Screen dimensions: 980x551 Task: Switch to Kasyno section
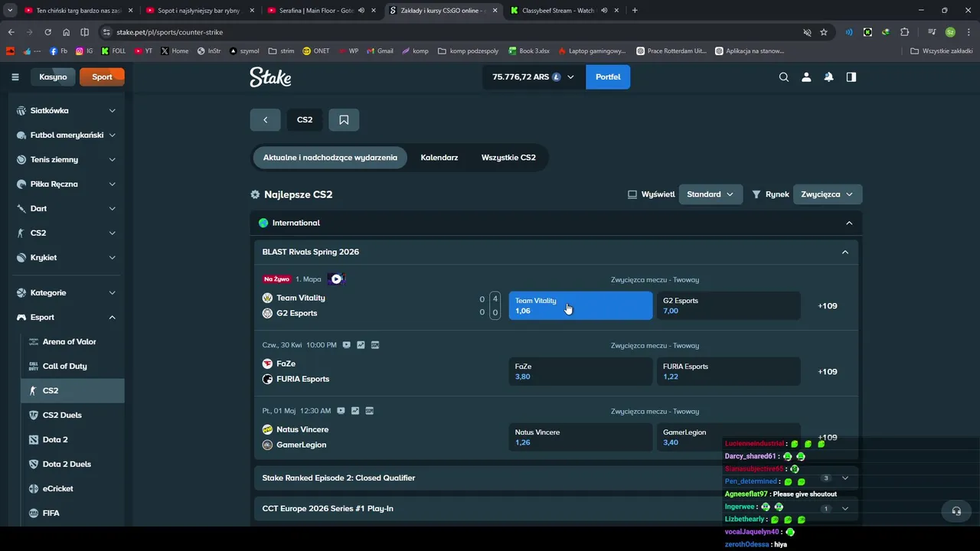pos(53,77)
